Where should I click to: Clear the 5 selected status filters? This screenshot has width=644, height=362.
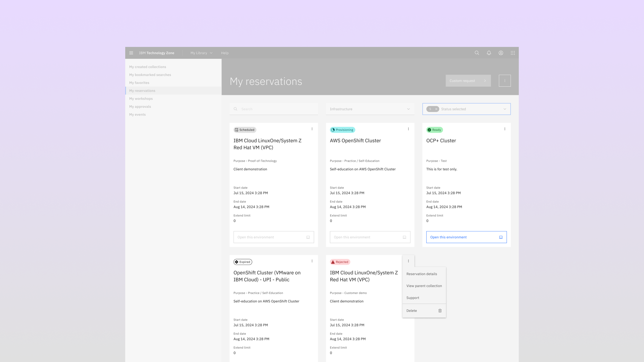click(x=436, y=109)
